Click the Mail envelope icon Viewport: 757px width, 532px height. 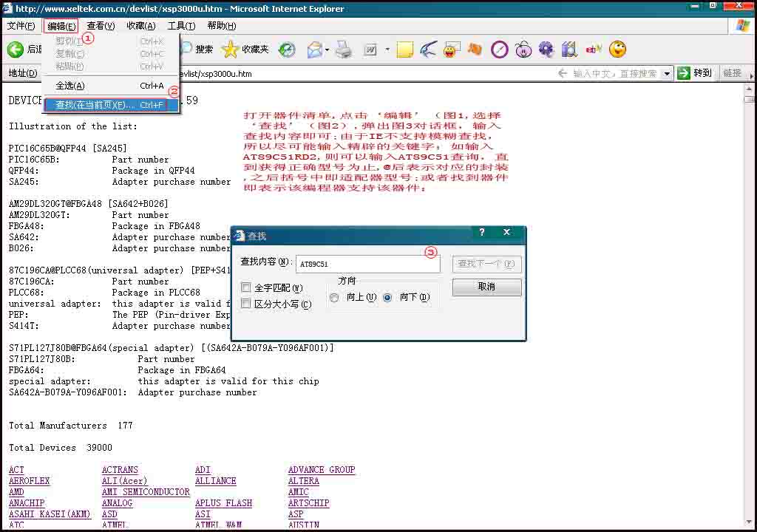(314, 50)
